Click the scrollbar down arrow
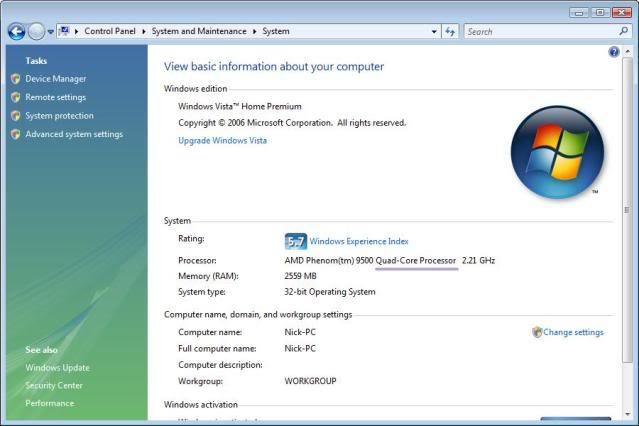The height and width of the screenshot is (426, 639). click(627, 414)
